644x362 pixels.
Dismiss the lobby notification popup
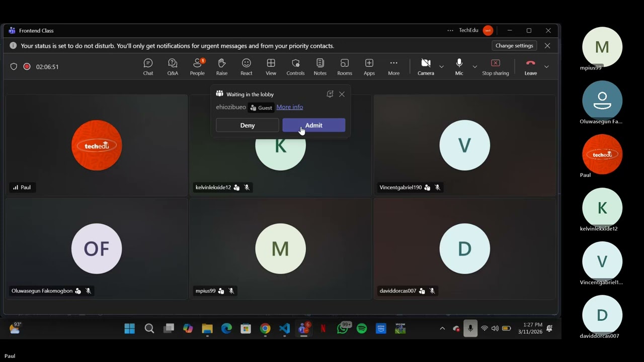[x=342, y=94]
